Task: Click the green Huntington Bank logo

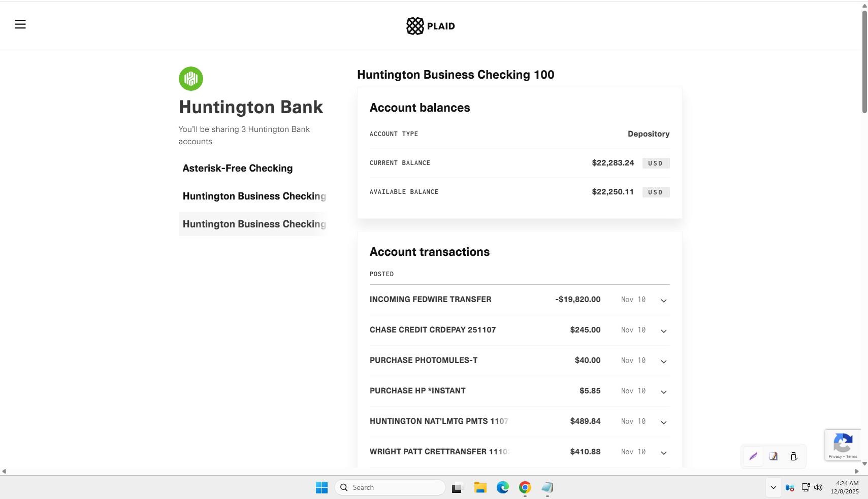Action: pyautogui.click(x=191, y=79)
